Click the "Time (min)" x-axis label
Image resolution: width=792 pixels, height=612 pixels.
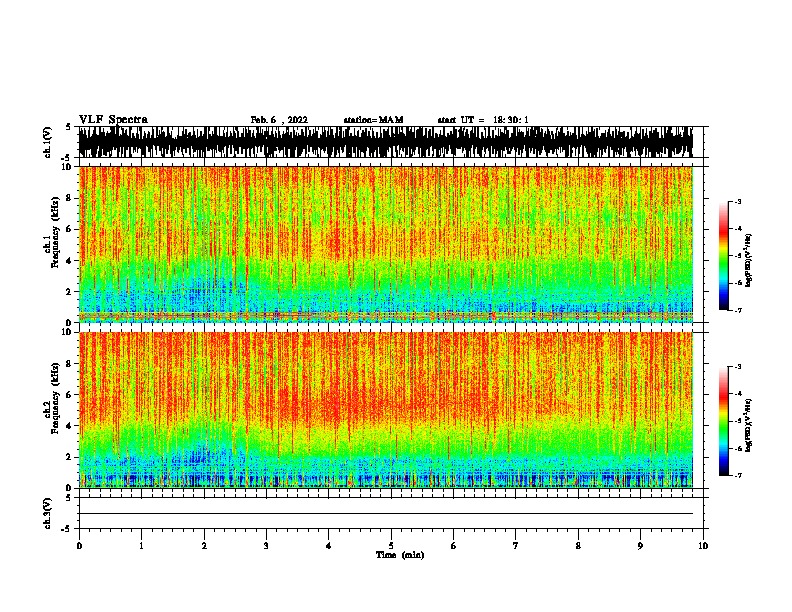(x=400, y=555)
